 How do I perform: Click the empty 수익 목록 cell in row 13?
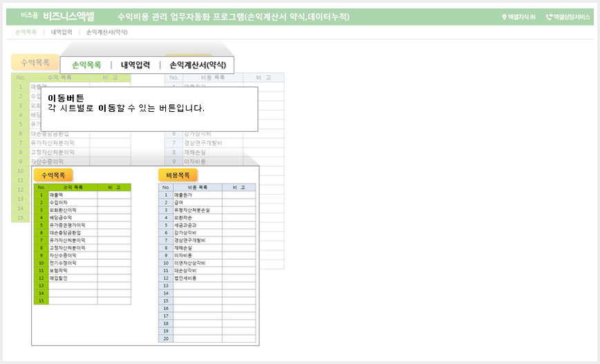[x=73, y=286]
